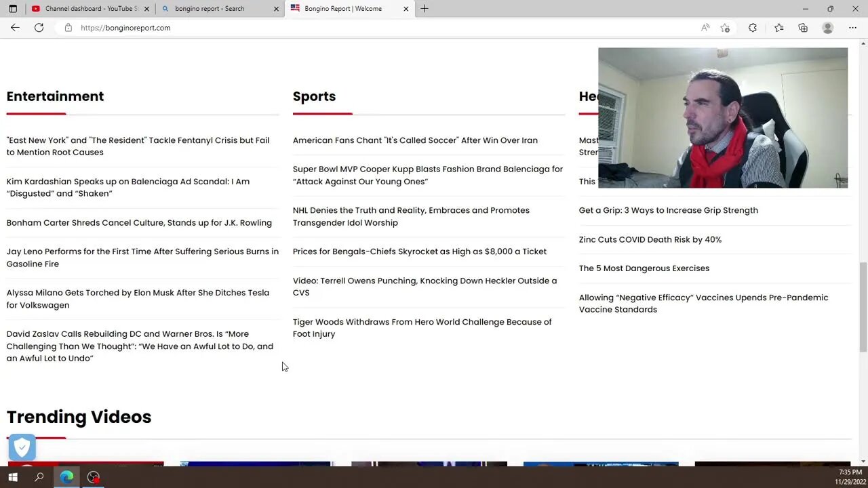Close the bongino report Search tab
Screen dimensions: 868x488
276,9
